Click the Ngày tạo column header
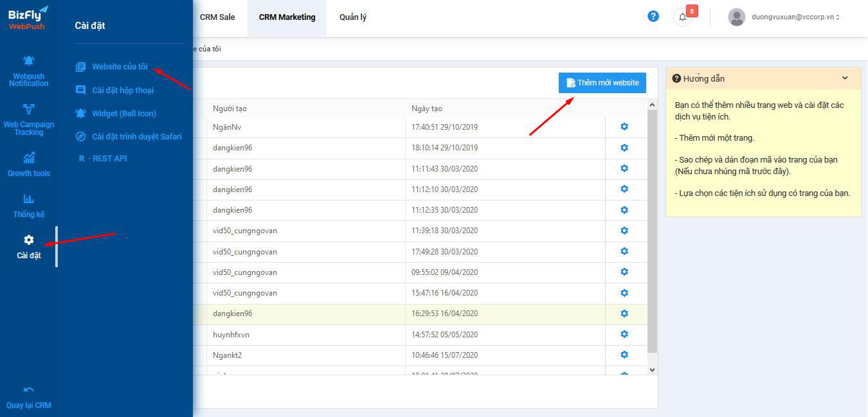The width and height of the screenshot is (868, 417). tap(505, 109)
